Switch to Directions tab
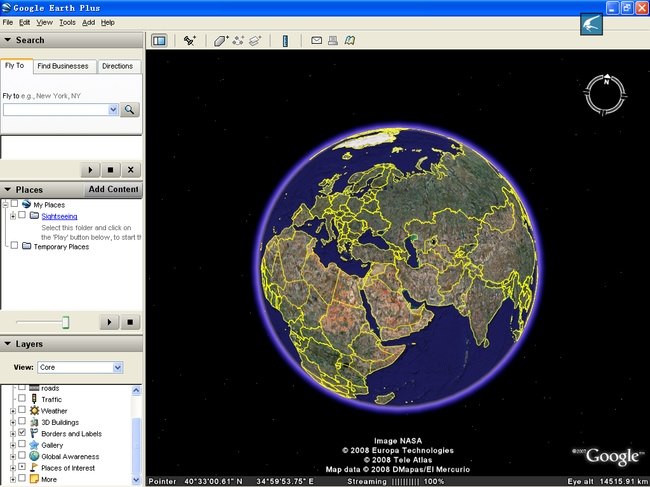650x487 pixels. click(x=117, y=66)
